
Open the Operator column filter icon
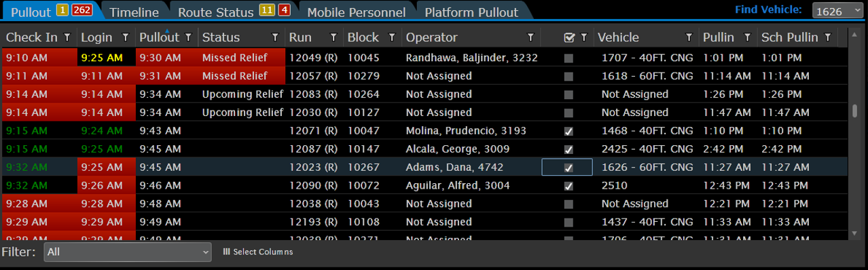tap(531, 37)
